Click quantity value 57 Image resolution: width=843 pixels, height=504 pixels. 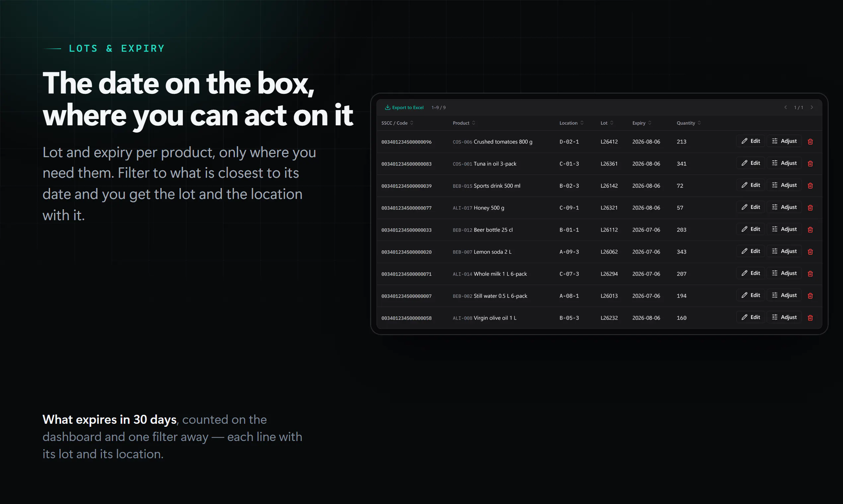tap(680, 208)
